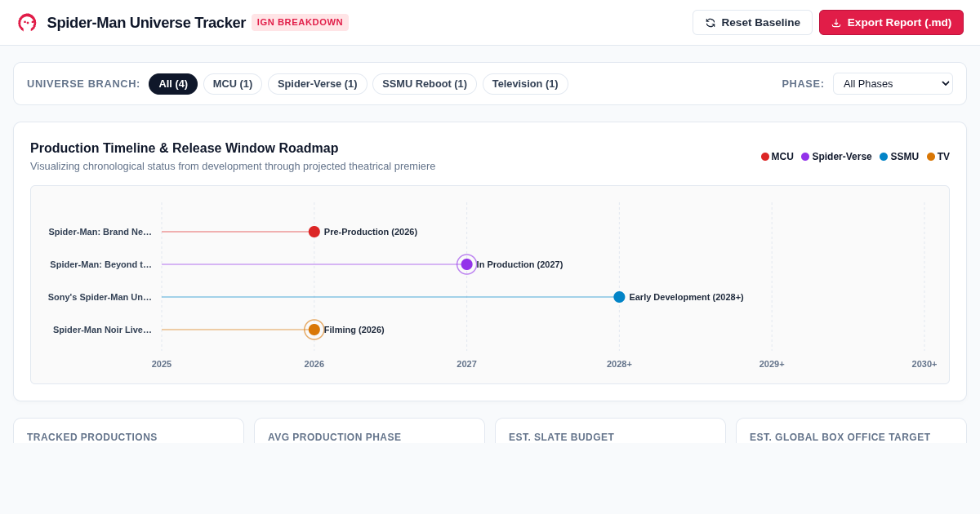The height and width of the screenshot is (514, 980).
Task: Click the 2025 axis label
Action: click(x=162, y=364)
